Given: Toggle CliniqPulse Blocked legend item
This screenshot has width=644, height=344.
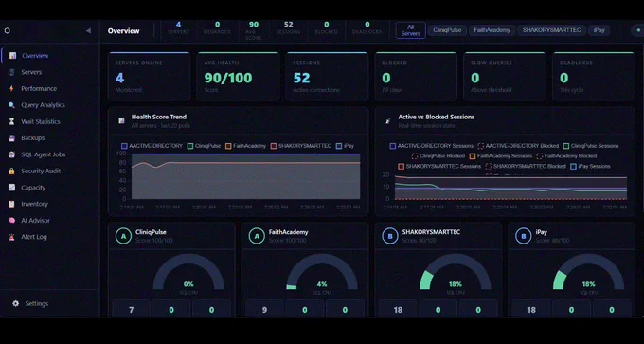Looking at the screenshot, I should pos(438,156).
